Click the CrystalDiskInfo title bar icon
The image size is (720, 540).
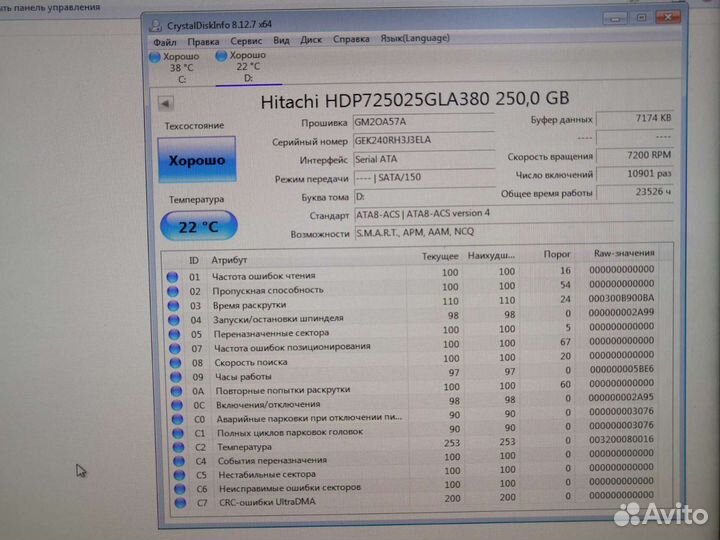(156, 25)
